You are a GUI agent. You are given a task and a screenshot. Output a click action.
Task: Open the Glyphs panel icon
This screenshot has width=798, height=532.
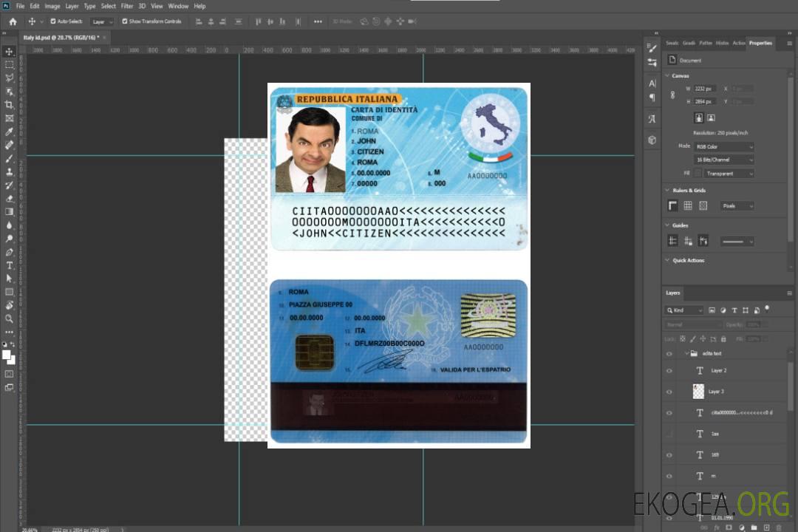(x=652, y=119)
